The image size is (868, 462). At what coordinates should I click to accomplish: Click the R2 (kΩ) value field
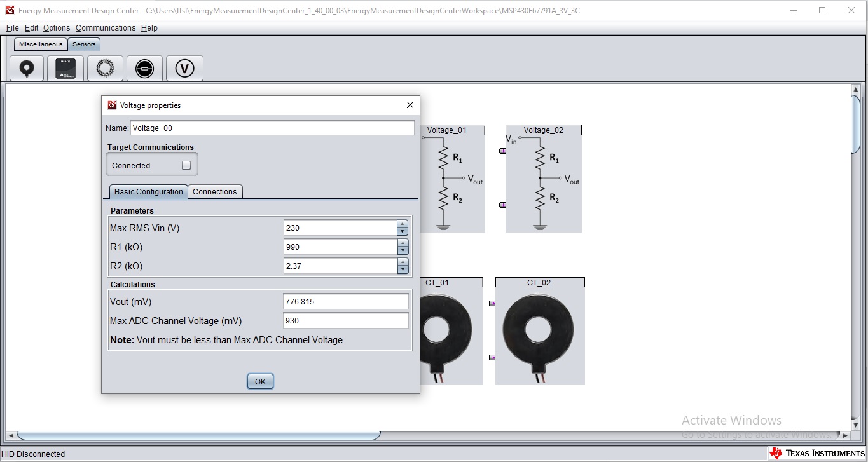coord(340,266)
